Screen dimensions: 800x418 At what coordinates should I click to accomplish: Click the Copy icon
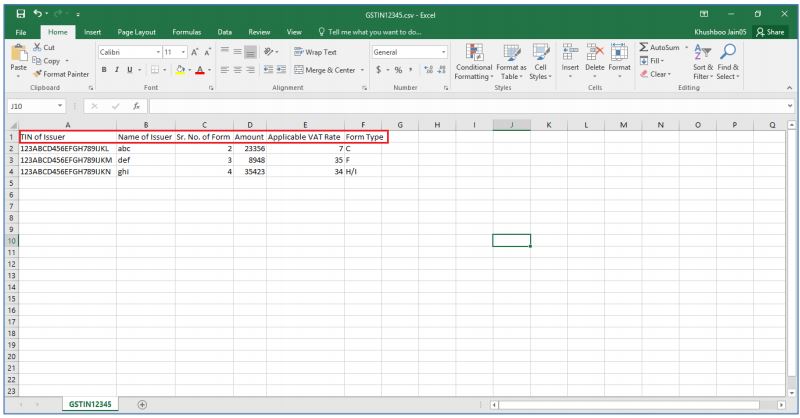[37, 61]
